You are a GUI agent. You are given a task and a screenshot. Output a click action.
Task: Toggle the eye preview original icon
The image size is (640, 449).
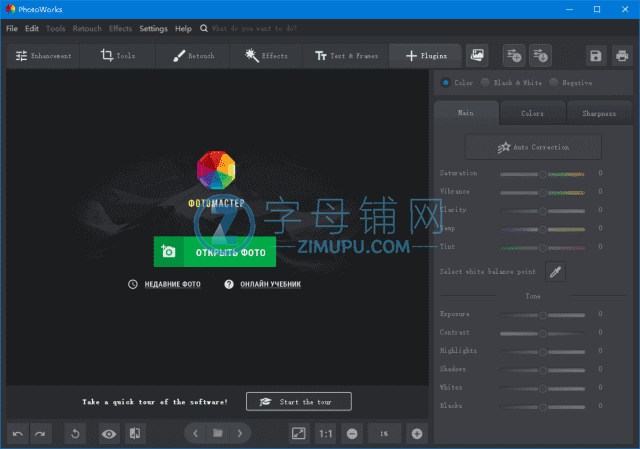pyautogui.click(x=109, y=433)
